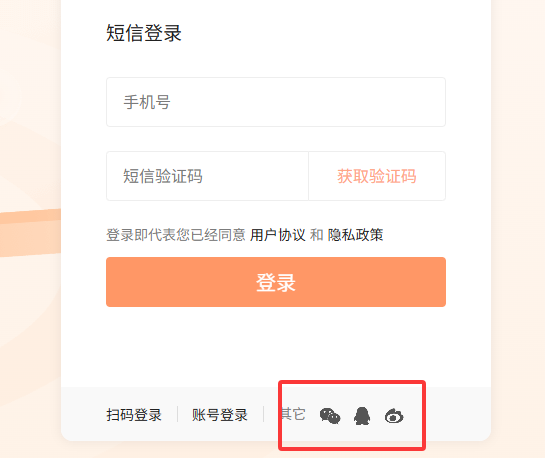Sign in with the QQ penguin icon
This screenshot has height=458, width=545.
[362, 416]
